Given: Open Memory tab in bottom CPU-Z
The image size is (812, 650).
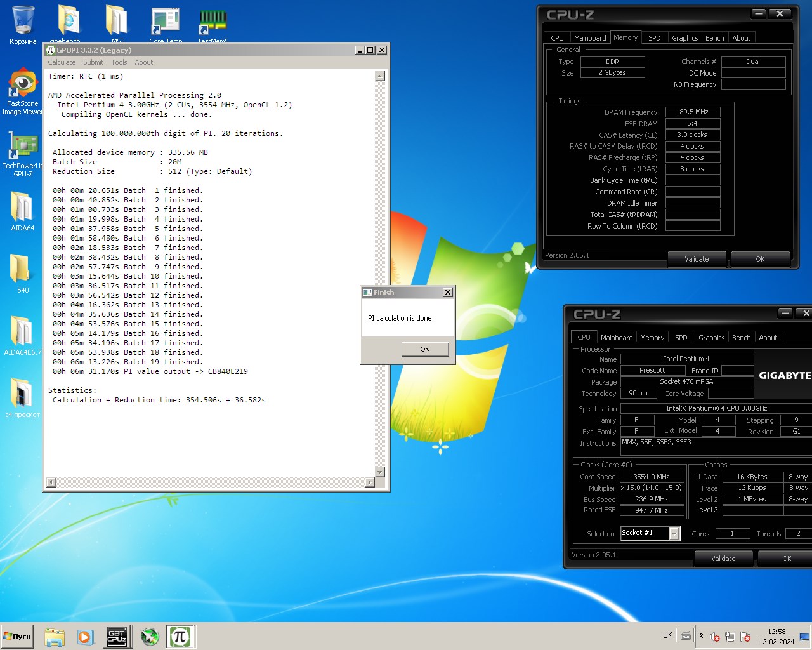Looking at the screenshot, I should (652, 338).
